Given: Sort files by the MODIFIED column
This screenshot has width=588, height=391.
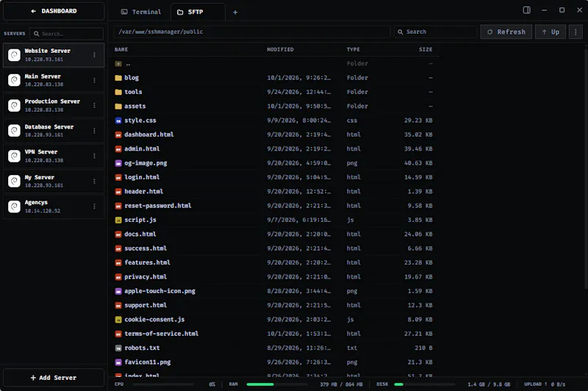Looking at the screenshot, I should tap(280, 49).
